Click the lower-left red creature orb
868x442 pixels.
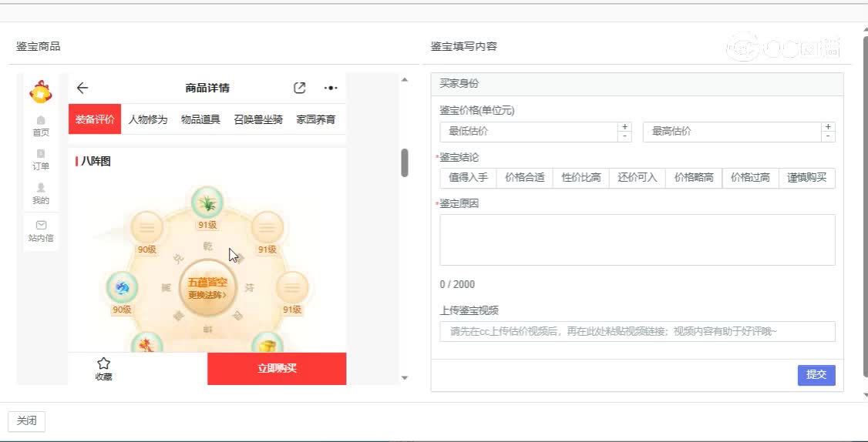(147, 343)
